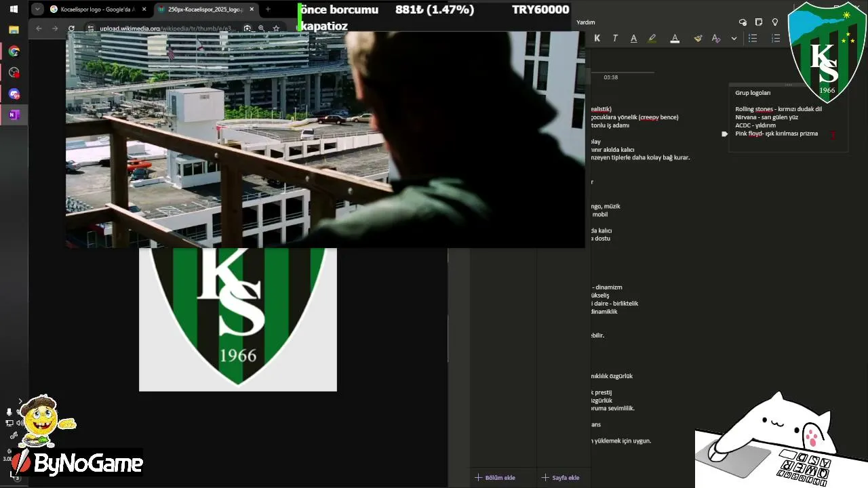Click the zoom magnifier in address bar
This screenshot has width=868, height=488.
pyautogui.click(x=261, y=28)
